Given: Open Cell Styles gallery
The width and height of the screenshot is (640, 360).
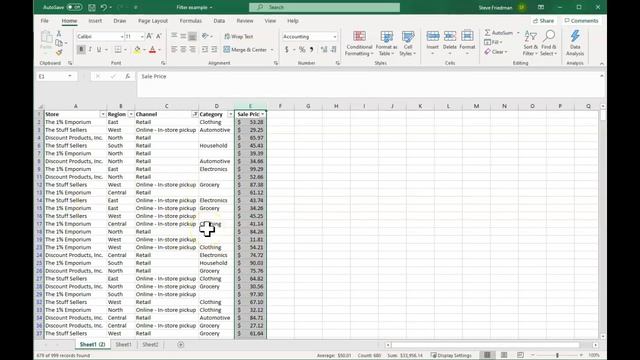Looking at the screenshot, I should tap(407, 43).
